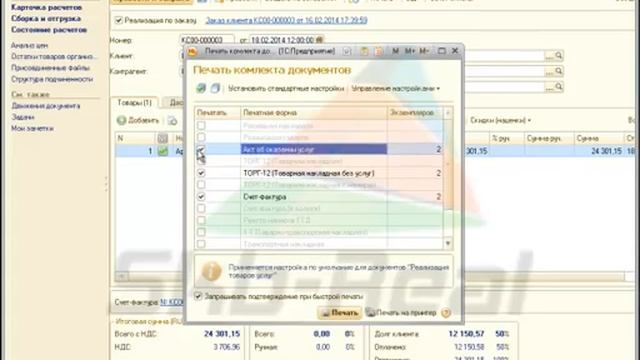This screenshot has width=640, height=360.
Task: Click the Печатная форма column header
Action: click(x=313, y=113)
